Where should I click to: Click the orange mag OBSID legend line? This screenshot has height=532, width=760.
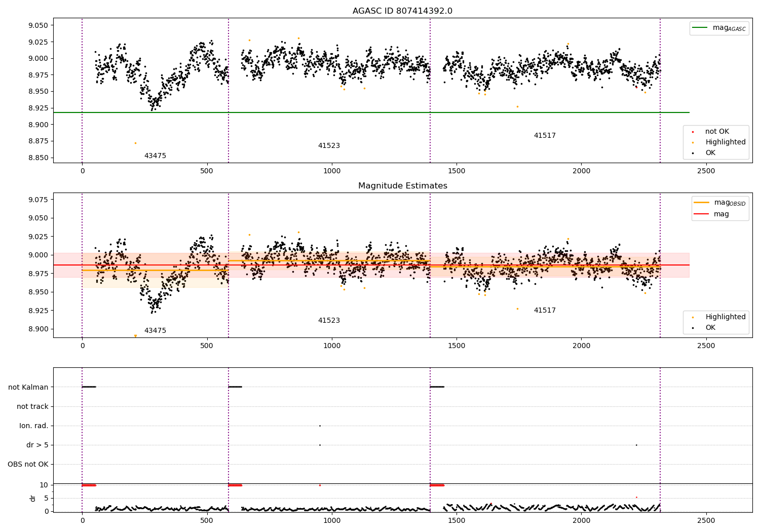click(702, 203)
